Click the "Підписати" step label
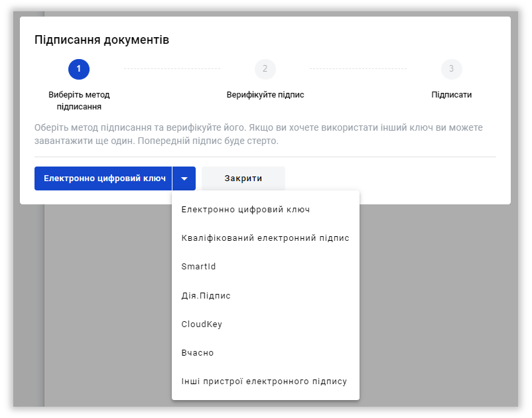 pyautogui.click(x=452, y=95)
